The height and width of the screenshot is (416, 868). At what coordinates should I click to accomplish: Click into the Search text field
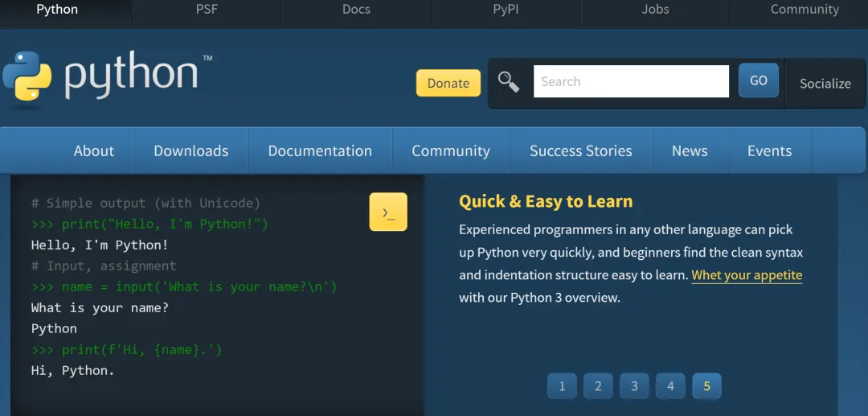pos(631,81)
